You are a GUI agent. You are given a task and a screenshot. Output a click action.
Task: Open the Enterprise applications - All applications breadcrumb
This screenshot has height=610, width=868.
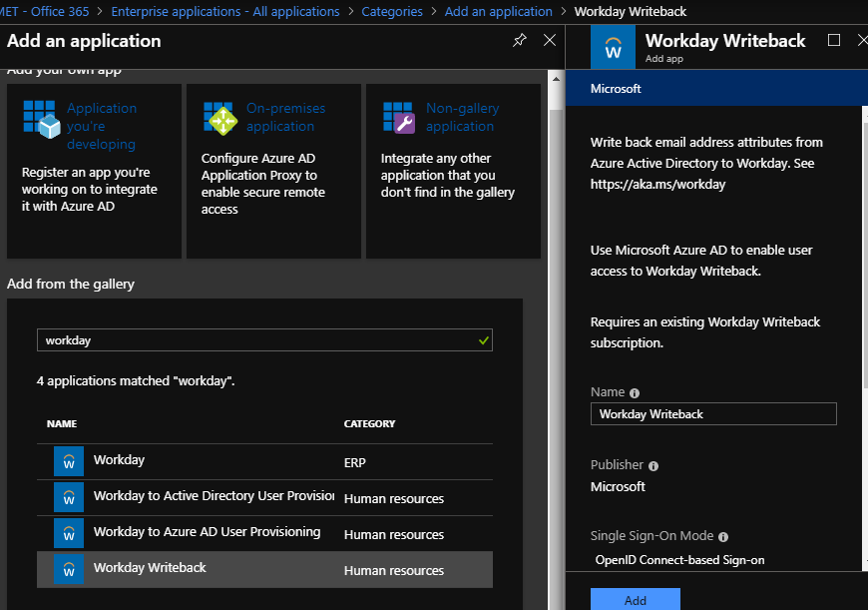(225, 12)
